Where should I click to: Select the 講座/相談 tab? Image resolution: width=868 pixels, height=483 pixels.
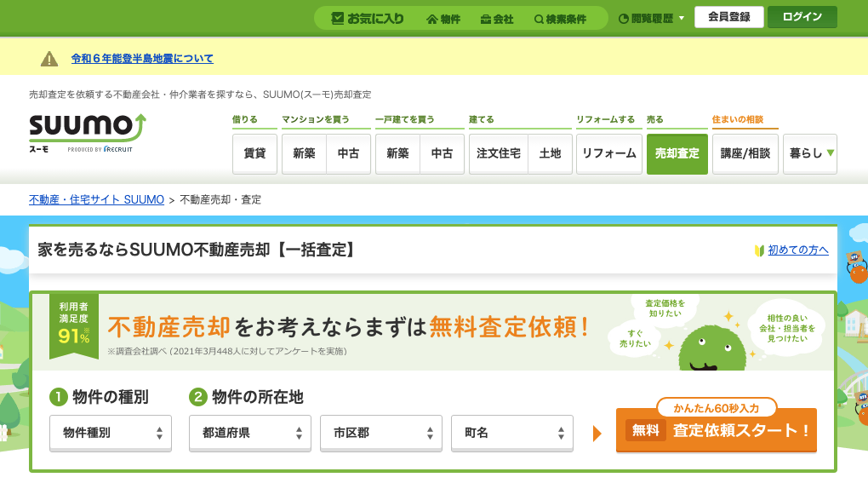[745, 153]
